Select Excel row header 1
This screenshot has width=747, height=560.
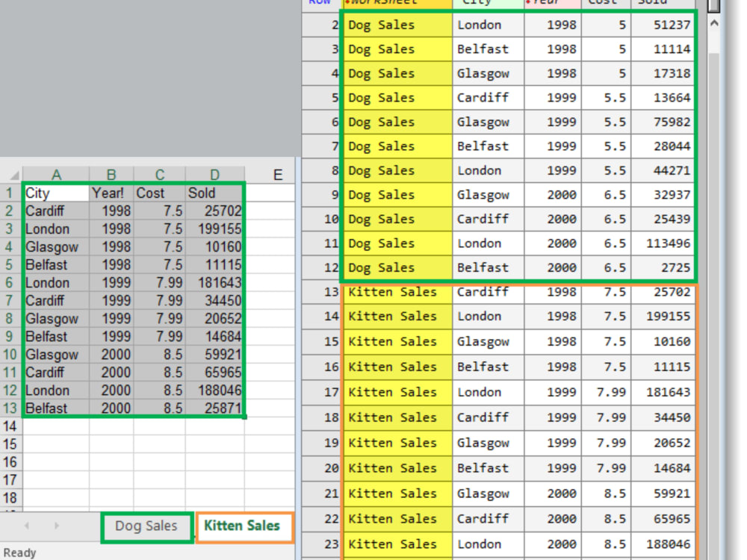click(x=10, y=193)
